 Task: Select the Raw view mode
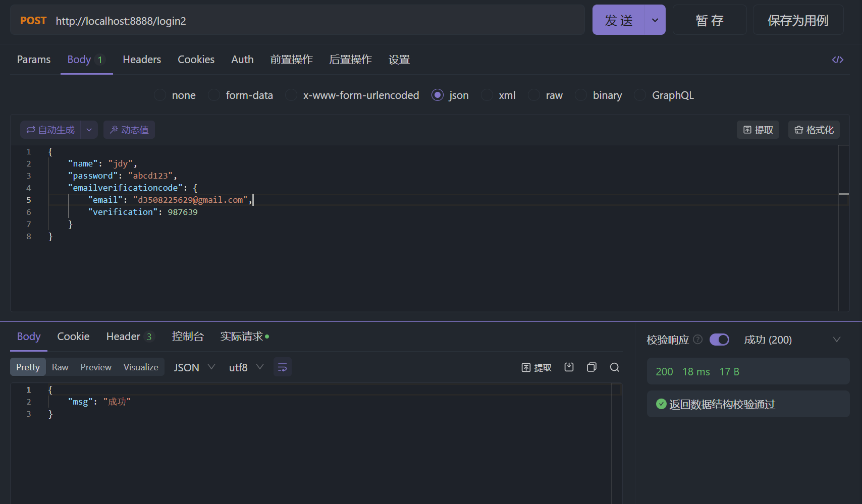[60, 367]
